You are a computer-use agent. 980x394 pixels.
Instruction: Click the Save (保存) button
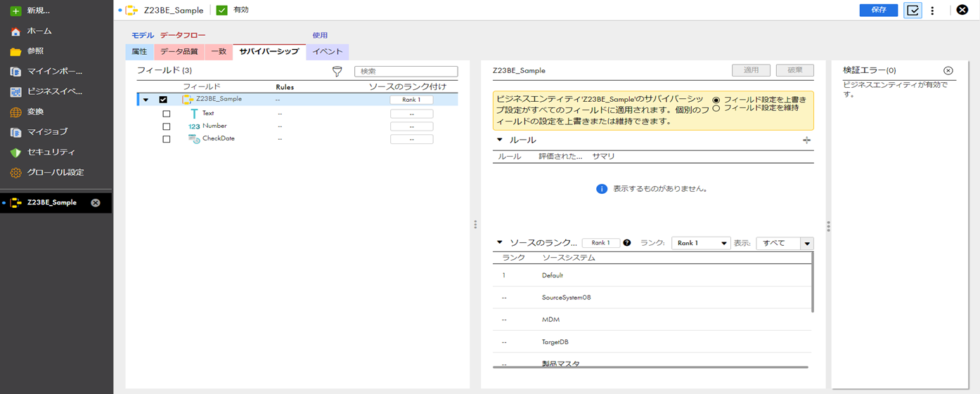click(x=879, y=10)
